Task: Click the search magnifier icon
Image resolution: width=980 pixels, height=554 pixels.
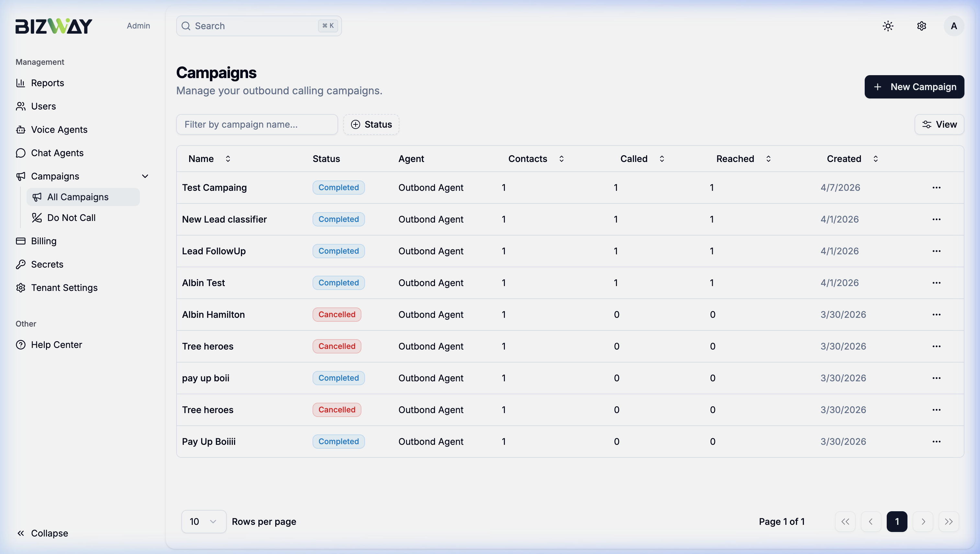Action: click(x=186, y=26)
